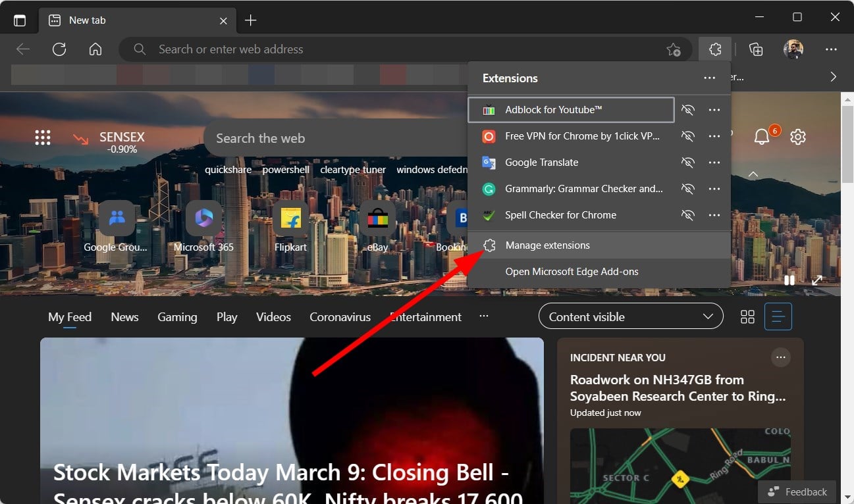Add this page to favorites star
The image size is (854, 504).
click(x=673, y=49)
